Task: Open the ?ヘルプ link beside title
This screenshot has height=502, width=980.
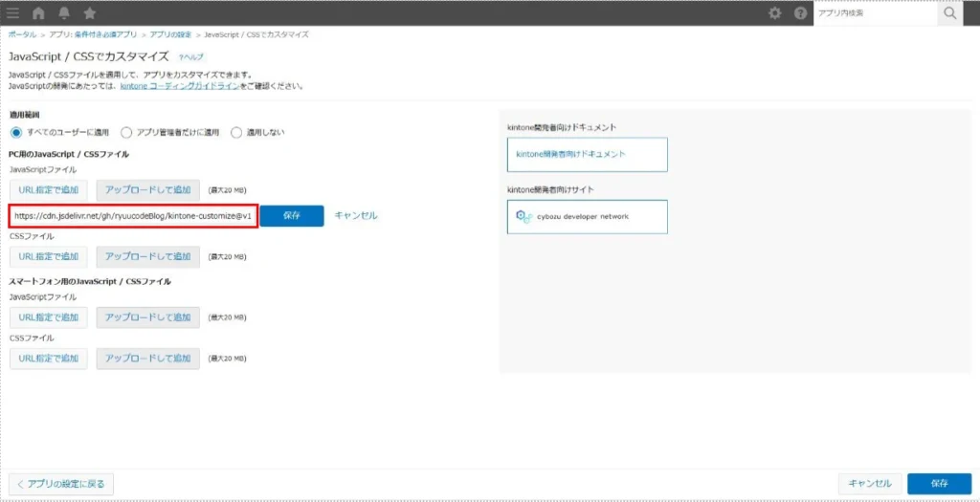Action: 191,56
